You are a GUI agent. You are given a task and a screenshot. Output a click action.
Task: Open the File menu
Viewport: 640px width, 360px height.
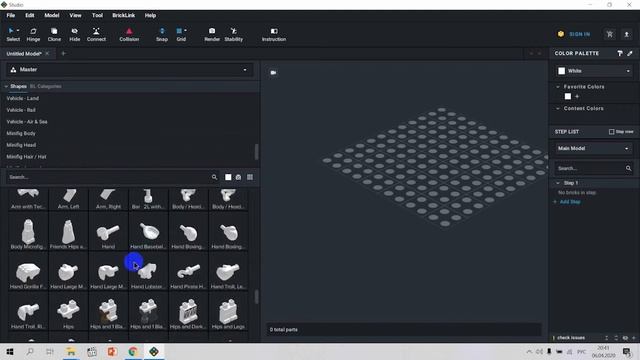tap(11, 16)
